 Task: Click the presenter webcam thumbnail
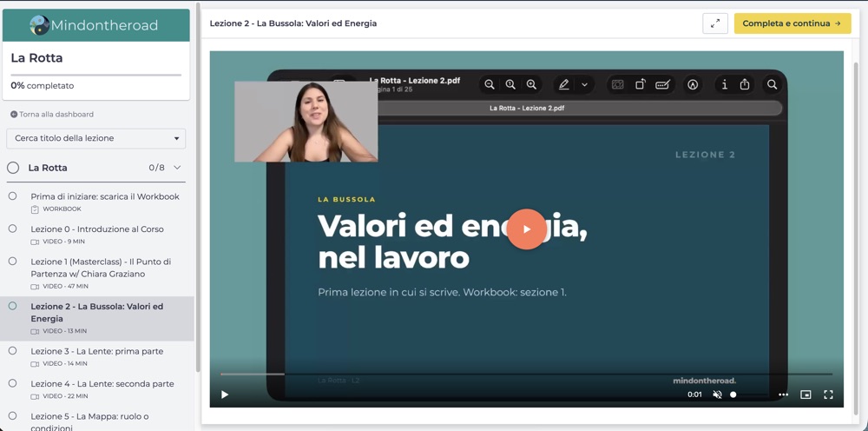coord(306,122)
